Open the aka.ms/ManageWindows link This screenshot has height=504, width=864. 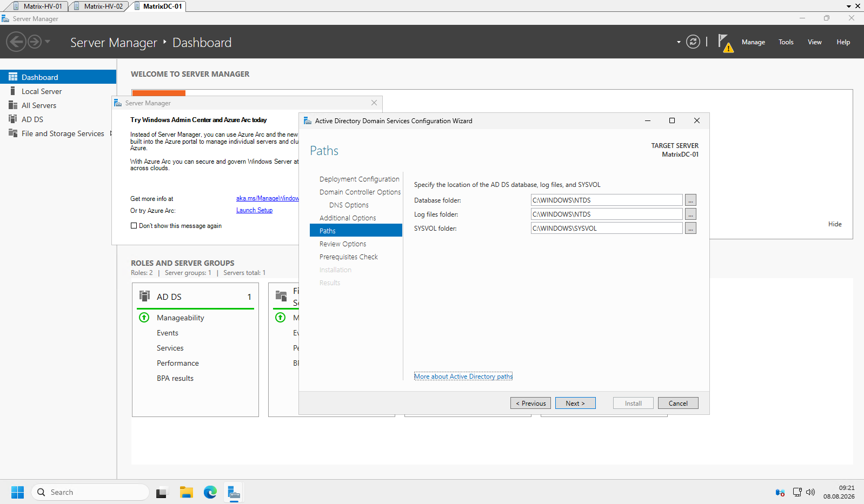click(267, 198)
